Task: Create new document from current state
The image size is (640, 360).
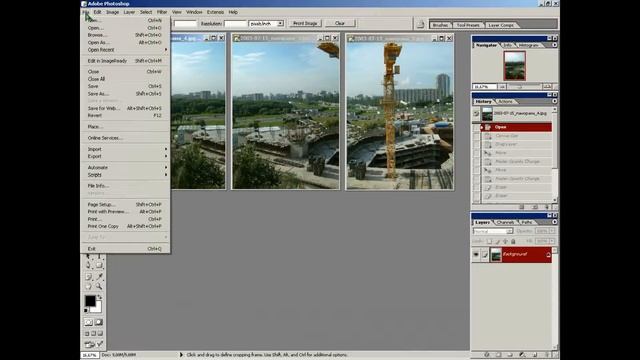Action: point(522,207)
